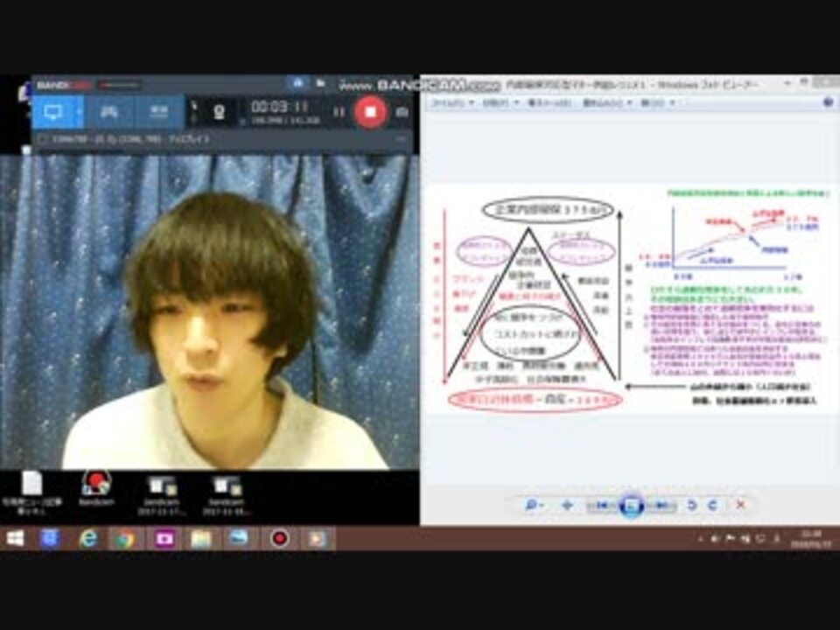Open second bandicam 2017 video file
Image resolution: width=840 pixels, height=630 pixels.
227,495
